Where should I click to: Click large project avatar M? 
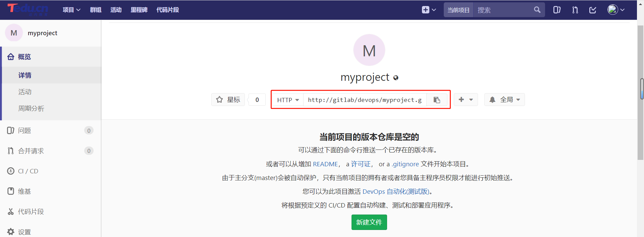(369, 50)
